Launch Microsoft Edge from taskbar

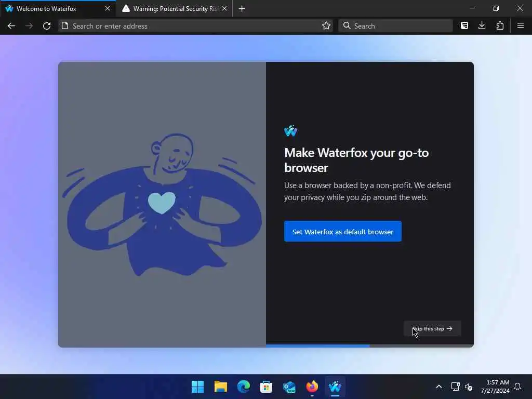coord(244,387)
